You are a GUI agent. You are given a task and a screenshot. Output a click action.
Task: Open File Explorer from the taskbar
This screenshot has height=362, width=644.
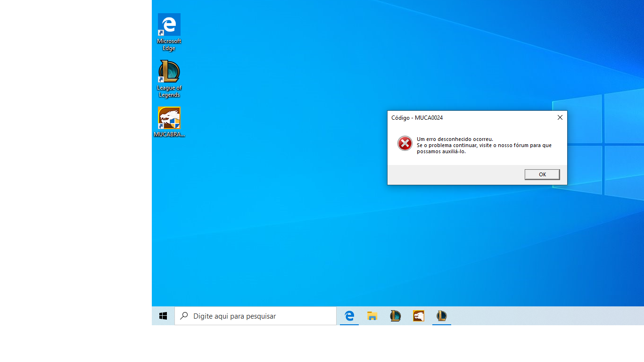[372, 316]
